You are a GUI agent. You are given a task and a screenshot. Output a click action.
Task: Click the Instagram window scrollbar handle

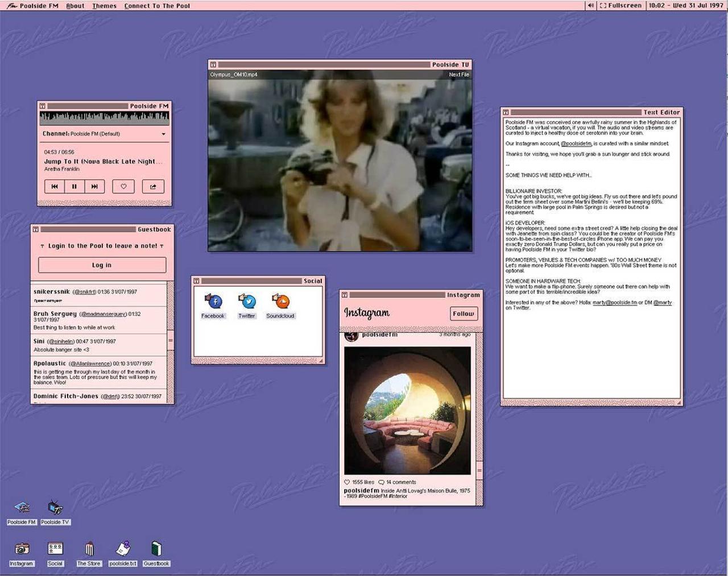(x=479, y=471)
